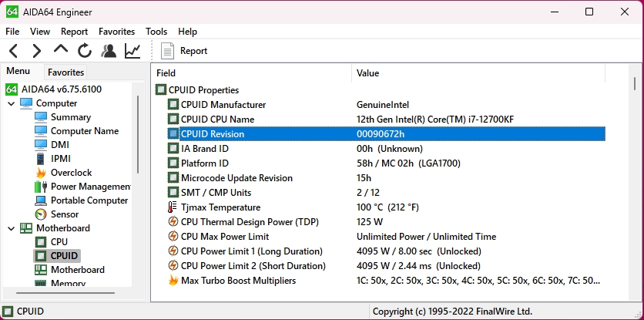
Task: Open the Summary page in the tree
Action: pos(71,117)
